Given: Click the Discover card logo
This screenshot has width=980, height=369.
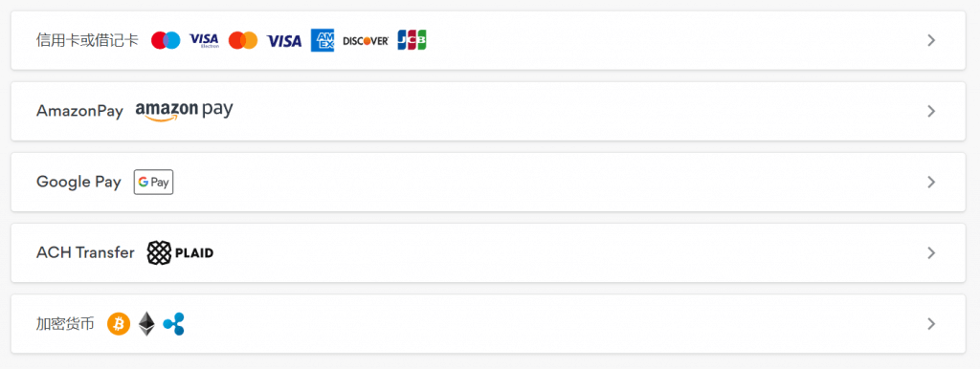Looking at the screenshot, I should [x=366, y=40].
